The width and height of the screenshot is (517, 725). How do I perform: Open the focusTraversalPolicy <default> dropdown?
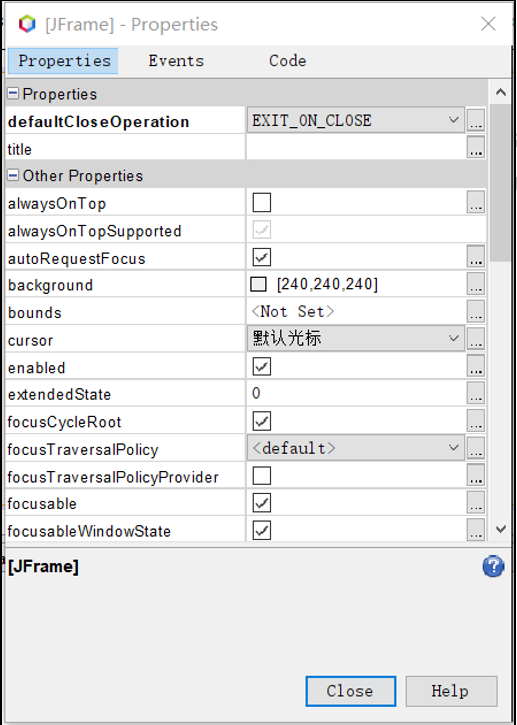(356, 448)
